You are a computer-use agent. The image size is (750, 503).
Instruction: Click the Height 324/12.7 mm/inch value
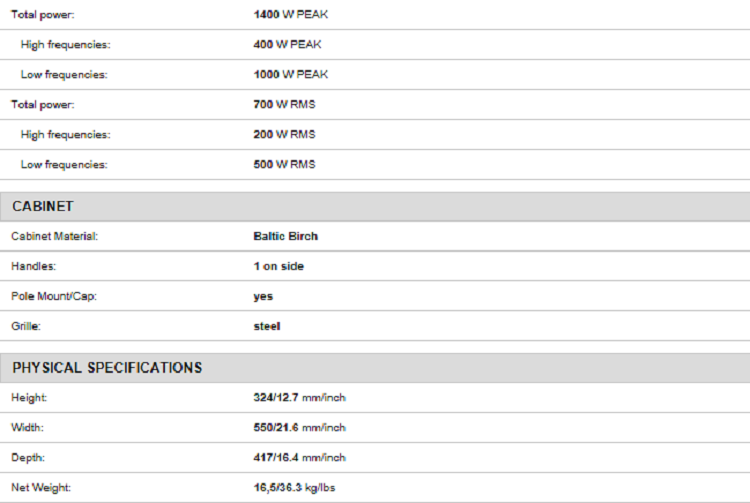299,397
